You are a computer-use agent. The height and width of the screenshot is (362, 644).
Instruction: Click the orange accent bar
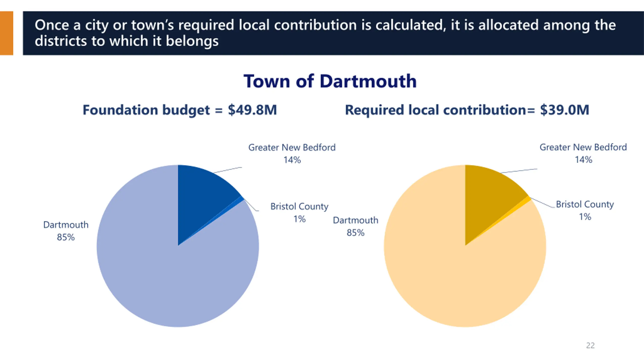point(6,33)
